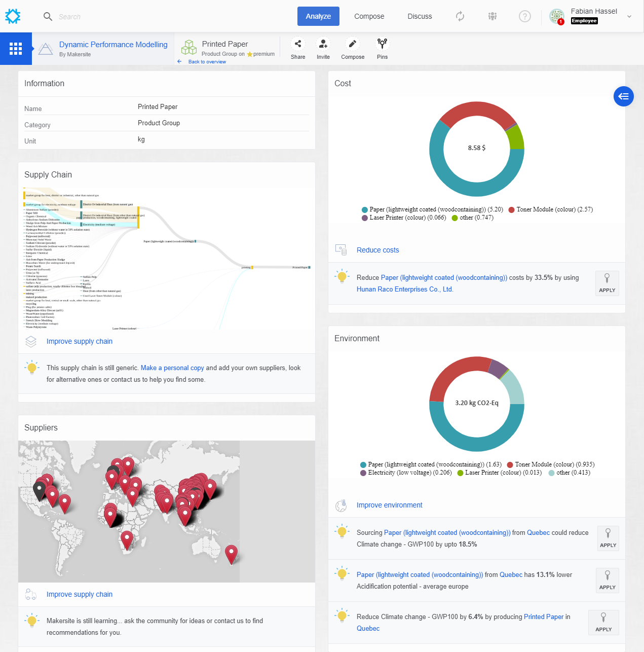Screen dimensions: 644x652
Task: Click the truck icon in Suppliers panel
Action: coord(31,594)
